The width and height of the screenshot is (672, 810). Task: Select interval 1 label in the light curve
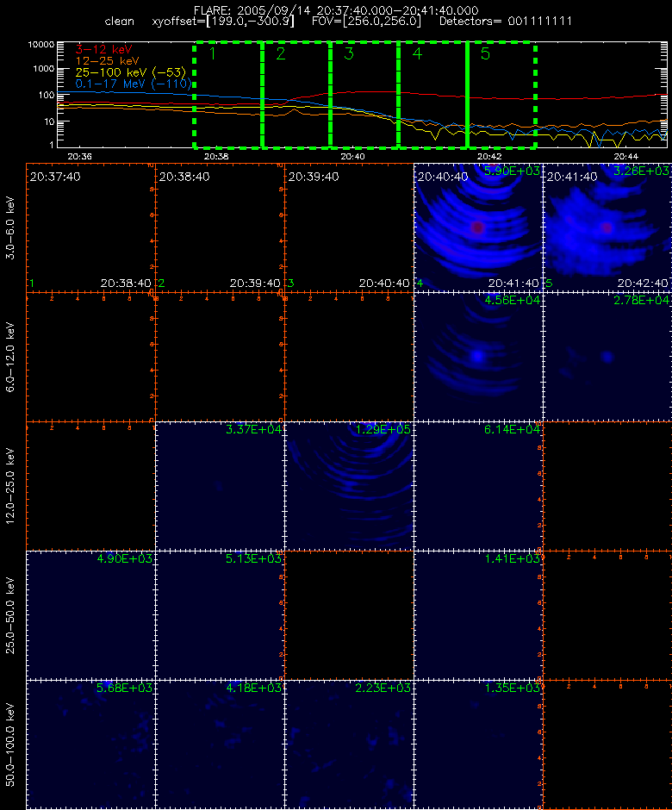[212, 53]
